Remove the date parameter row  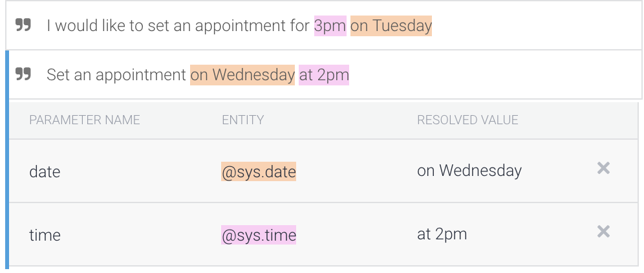pyautogui.click(x=603, y=169)
